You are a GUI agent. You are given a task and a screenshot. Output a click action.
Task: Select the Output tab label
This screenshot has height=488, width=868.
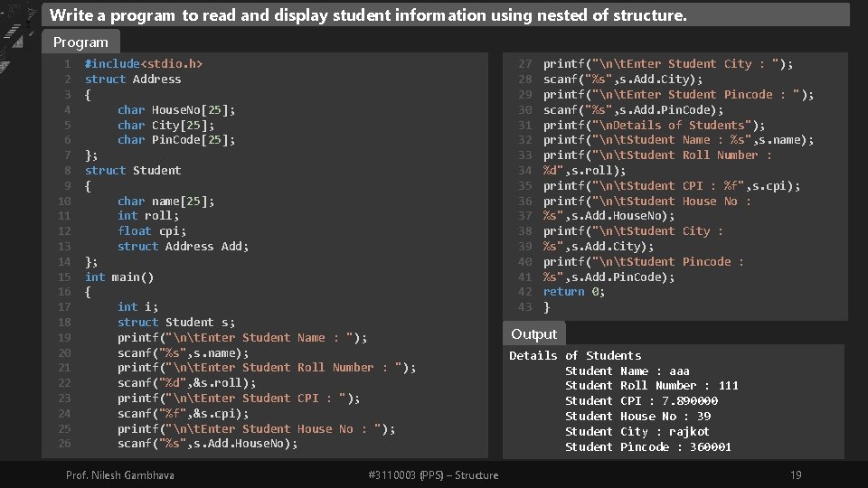[x=533, y=333]
